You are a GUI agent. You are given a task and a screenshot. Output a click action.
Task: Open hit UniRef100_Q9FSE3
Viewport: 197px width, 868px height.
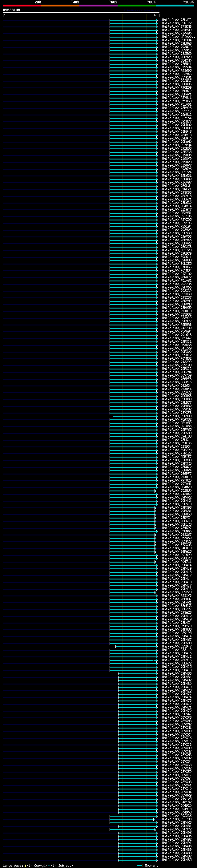(x=177, y=504)
